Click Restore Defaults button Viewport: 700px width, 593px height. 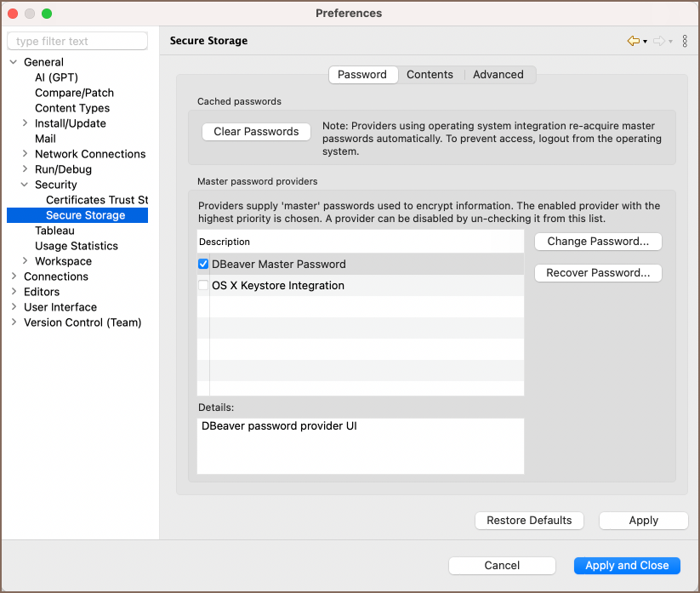529,521
